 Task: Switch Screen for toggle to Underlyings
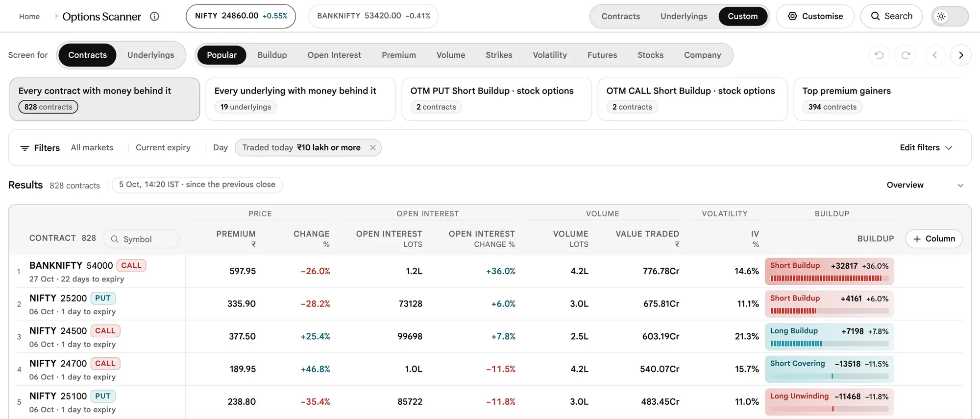tap(151, 55)
